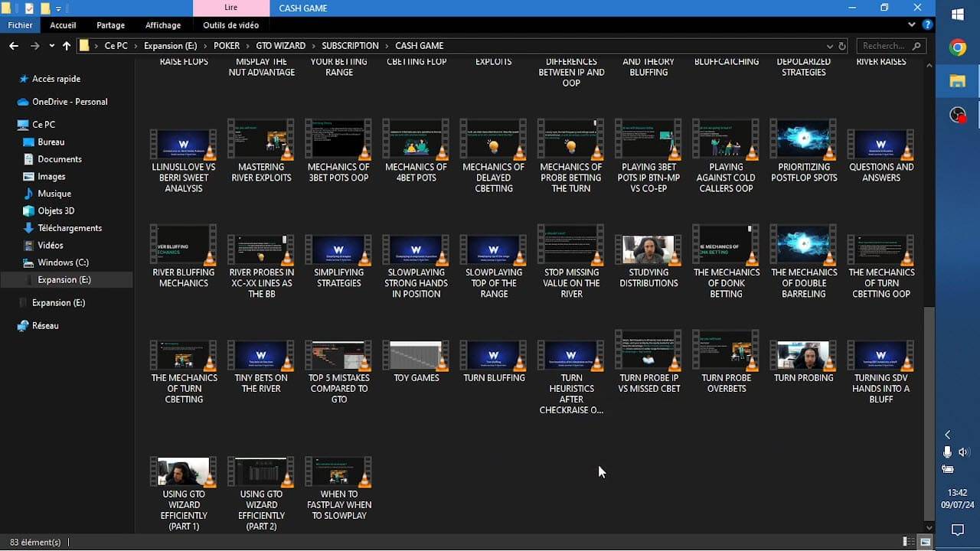Go to POKER in the breadcrumb path
The width and height of the screenshot is (980, 551).
(x=227, y=46)
